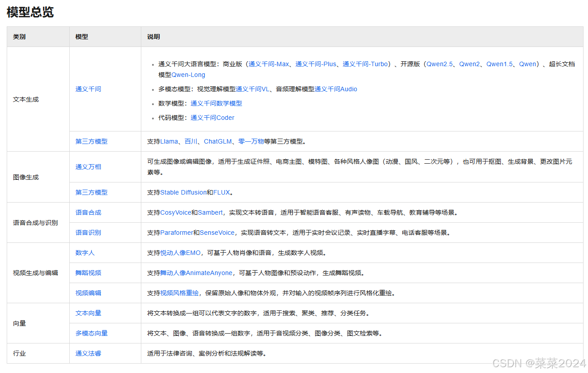The image size is (588, 373).
Task: Open the 视频编辑 link
Action: click(x=88, y=293)
